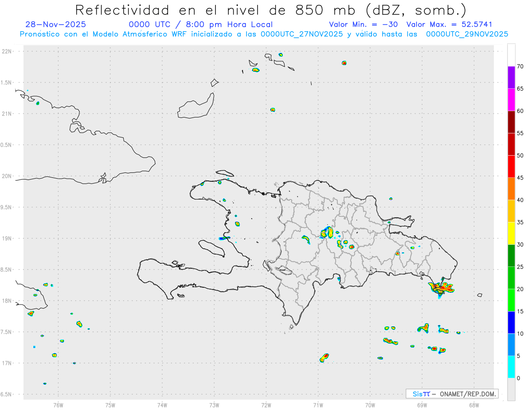Click the "74W" longitude axis label
Viewport: 532px width, 411px height.
(x=162, y=405)
